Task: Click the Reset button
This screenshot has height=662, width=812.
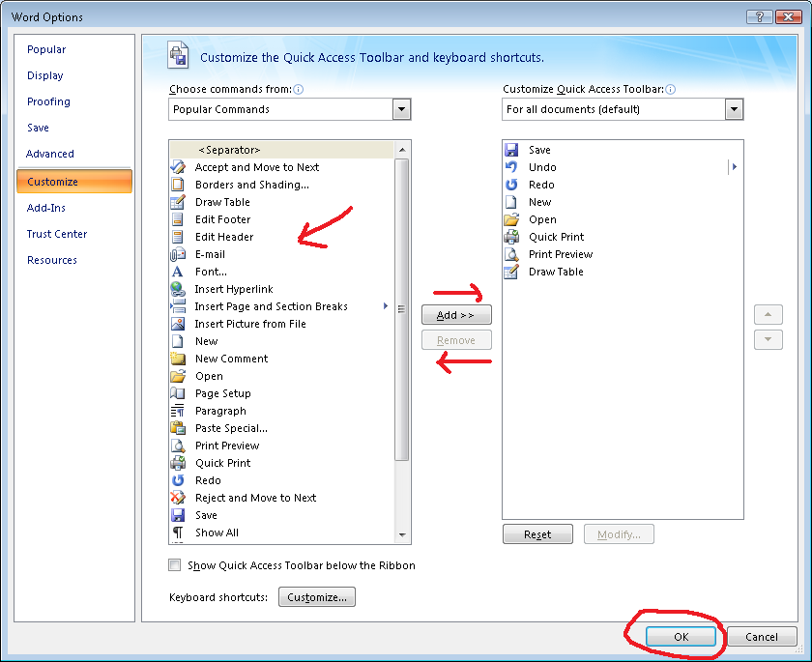Action: [537, 534]
